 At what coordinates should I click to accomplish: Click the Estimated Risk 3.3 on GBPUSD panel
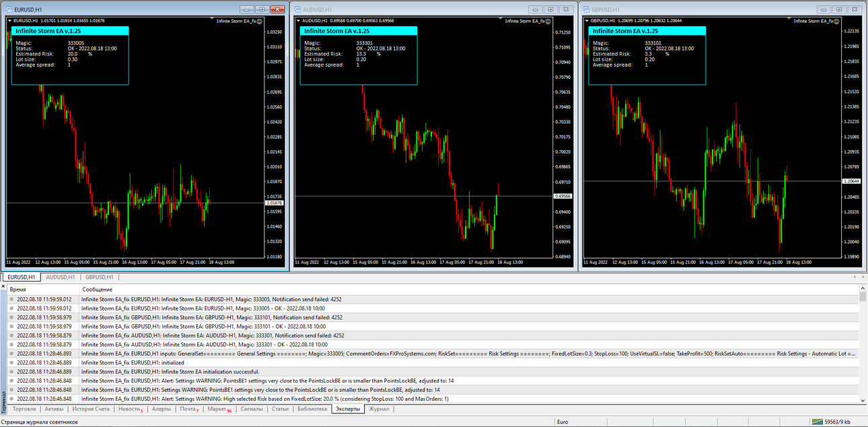[649, 54]
